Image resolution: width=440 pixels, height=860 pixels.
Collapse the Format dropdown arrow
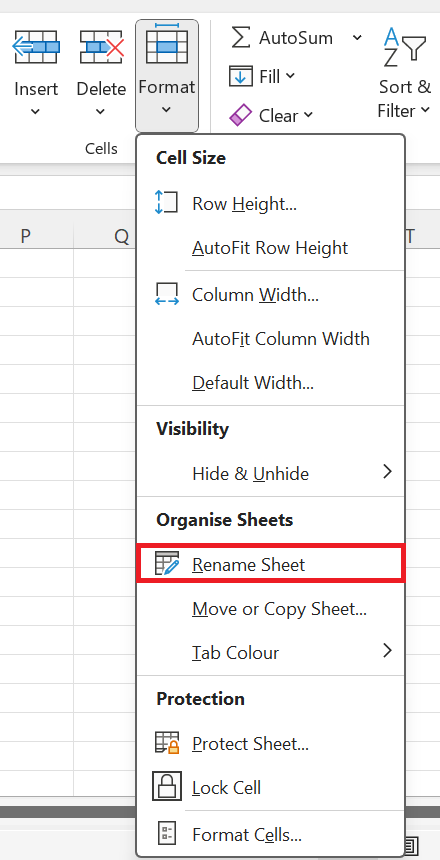pyautogui.click(x=166, y=109)
